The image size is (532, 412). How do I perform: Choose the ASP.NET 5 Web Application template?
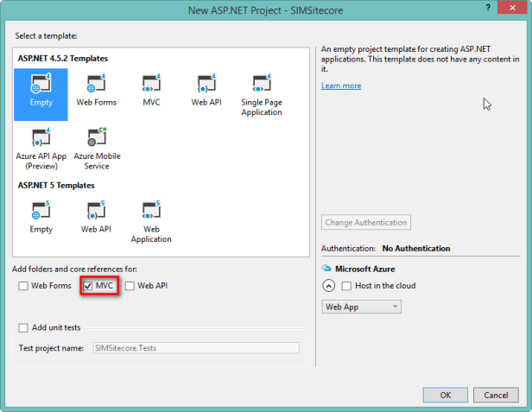point(151,222)
